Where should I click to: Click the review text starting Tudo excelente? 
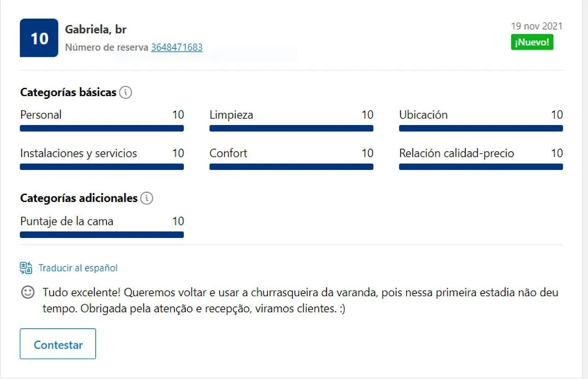pyautogui.click(x=300, y=300)
